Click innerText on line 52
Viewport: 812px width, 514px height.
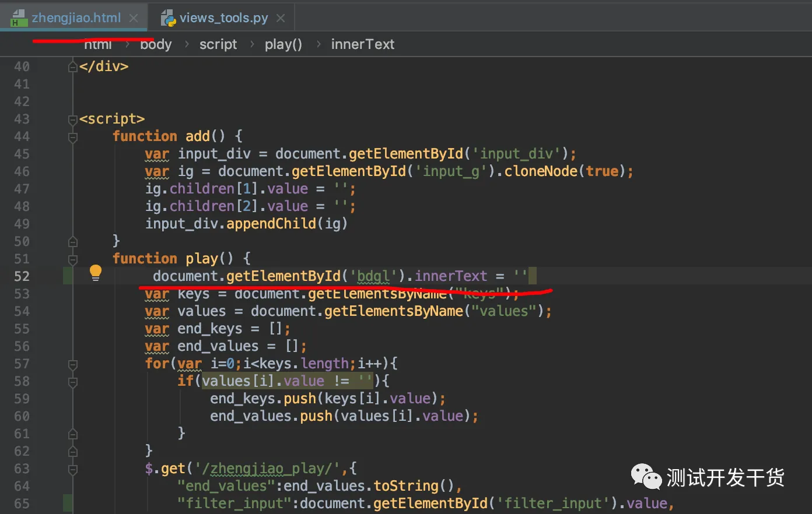(x=451, y=276)
